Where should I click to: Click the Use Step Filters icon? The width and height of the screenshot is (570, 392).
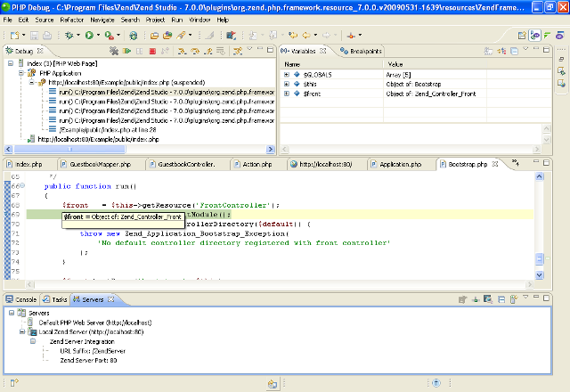tap(238, 52)
